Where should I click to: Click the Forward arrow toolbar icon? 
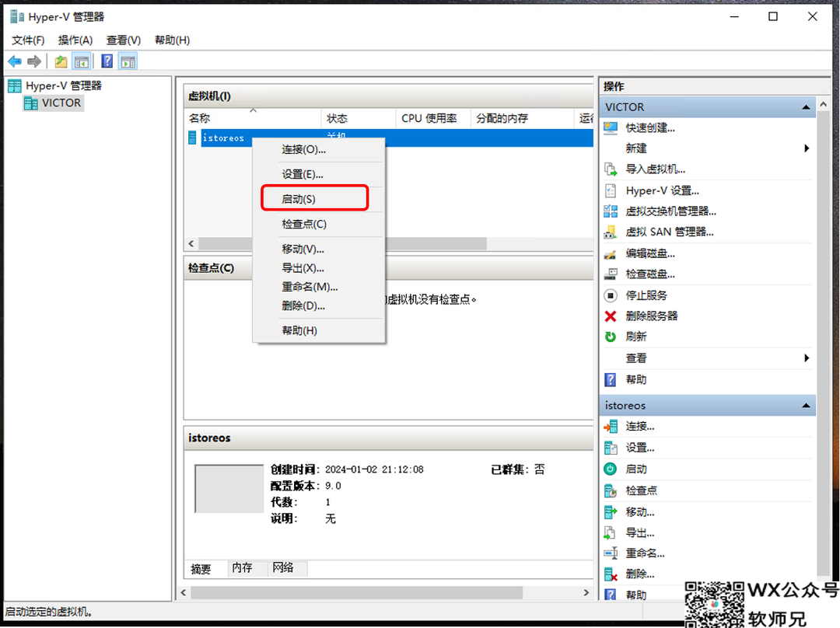pos(34,61)
